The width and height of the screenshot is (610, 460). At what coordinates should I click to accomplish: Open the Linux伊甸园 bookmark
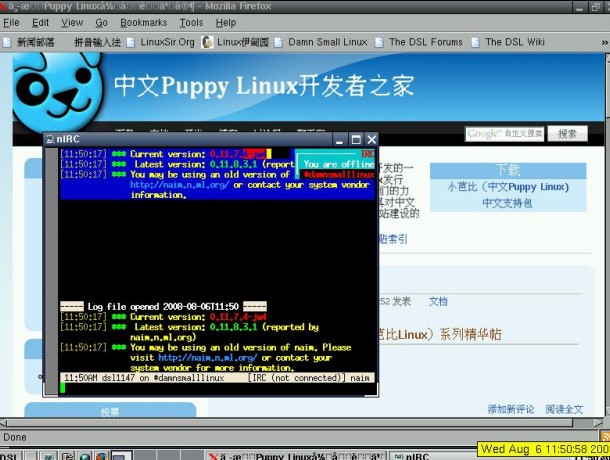pos(235,42)
